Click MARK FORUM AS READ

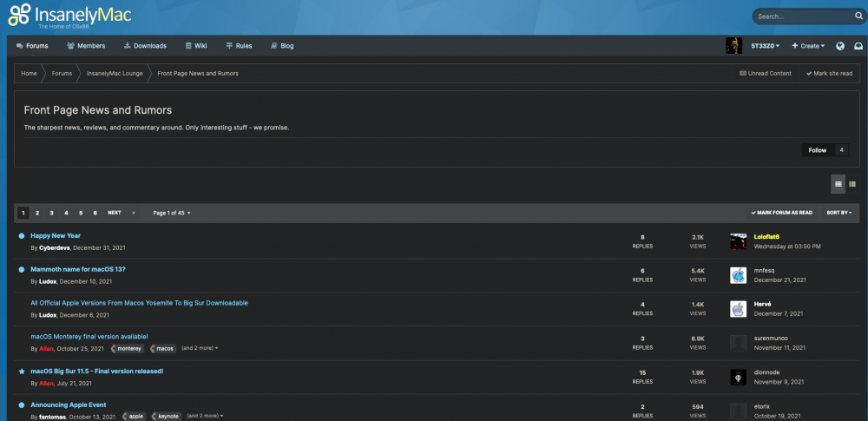782,213
